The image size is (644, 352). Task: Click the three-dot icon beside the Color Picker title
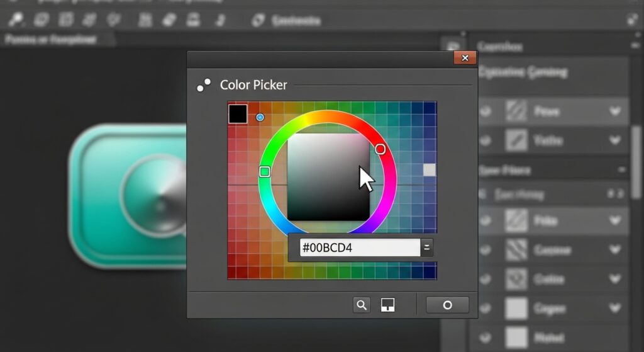[x=204, y=85]
